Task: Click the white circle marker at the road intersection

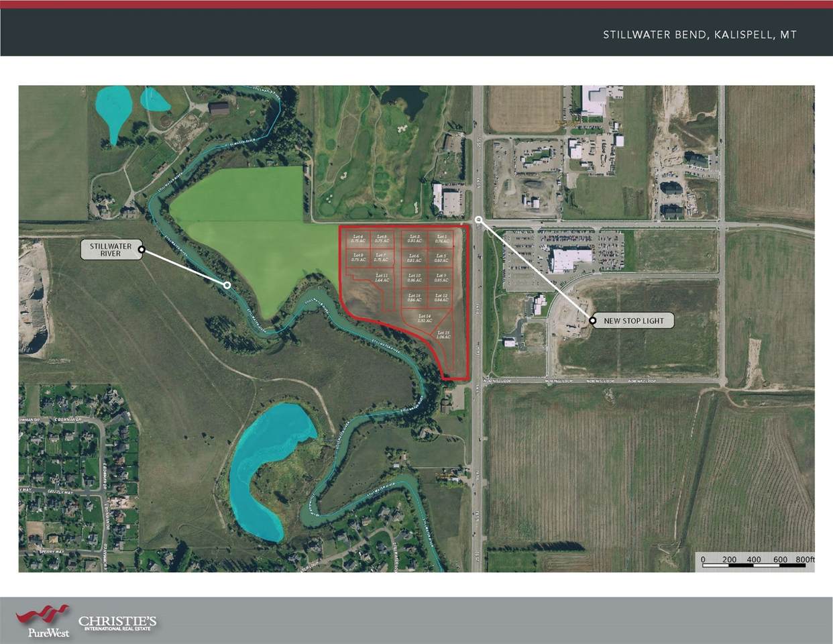Action: tap(478, 219)
